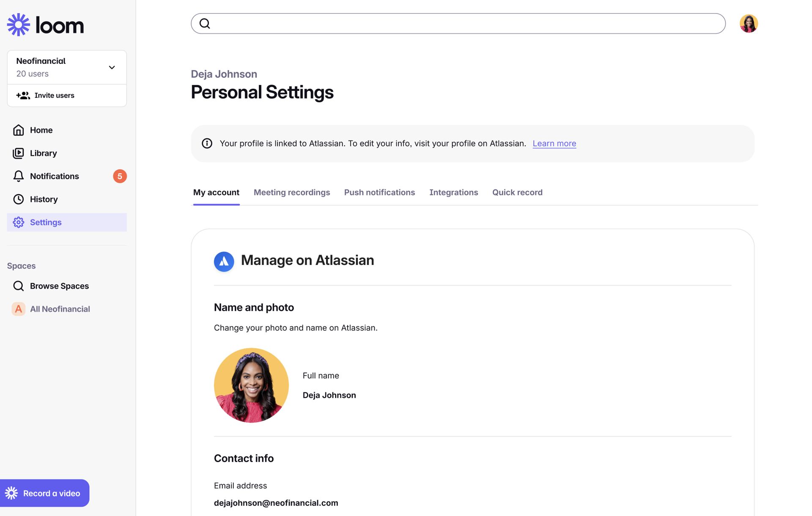Open the Integrations tab
This screenshot has width=812, height=516.
point(453,192)
